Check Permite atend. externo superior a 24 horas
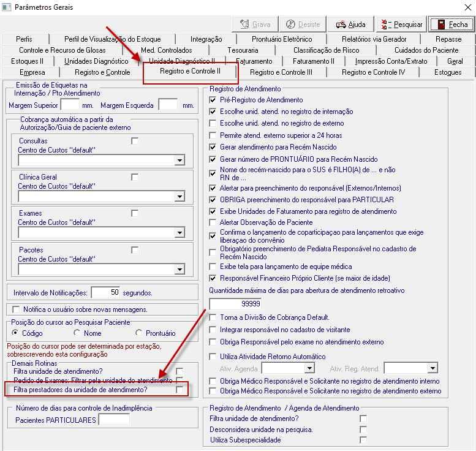 213,135
